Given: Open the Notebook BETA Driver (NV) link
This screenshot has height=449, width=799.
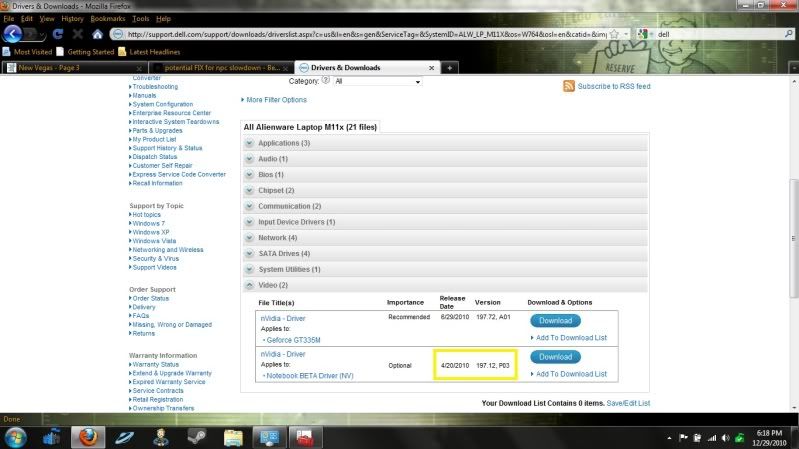Looking at the screenshot, I should tap(310, 376).
